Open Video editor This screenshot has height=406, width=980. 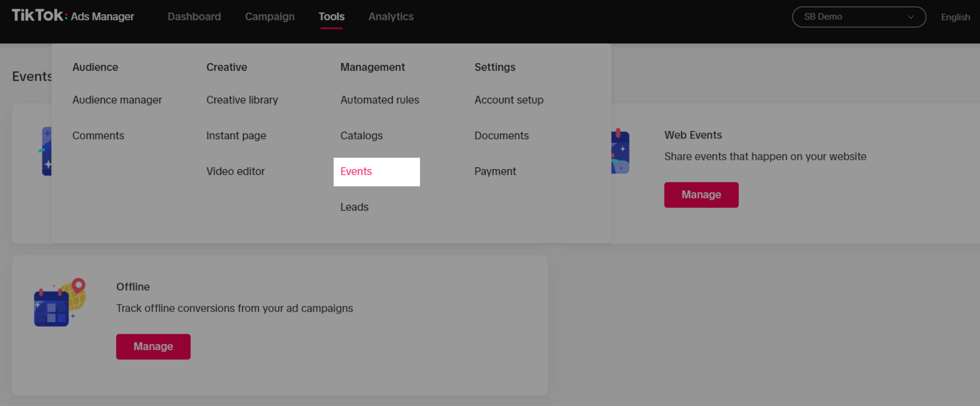[x=235, y=171]
